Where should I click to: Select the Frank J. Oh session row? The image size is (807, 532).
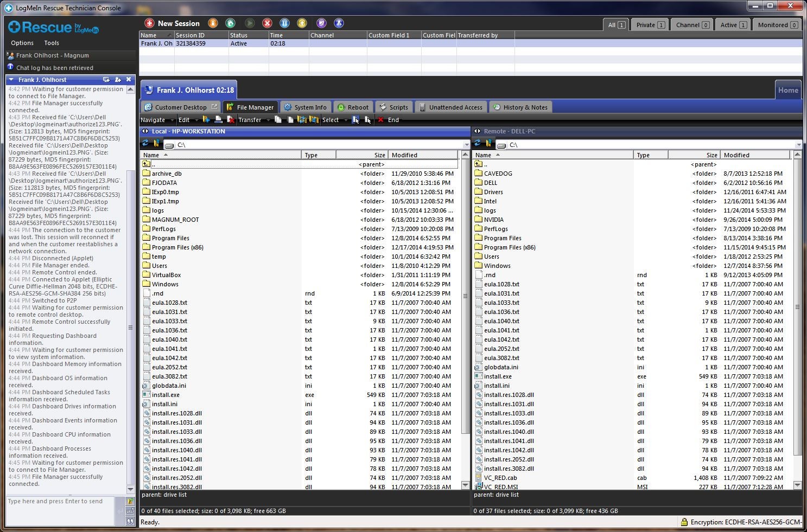(x=471, y=43)
